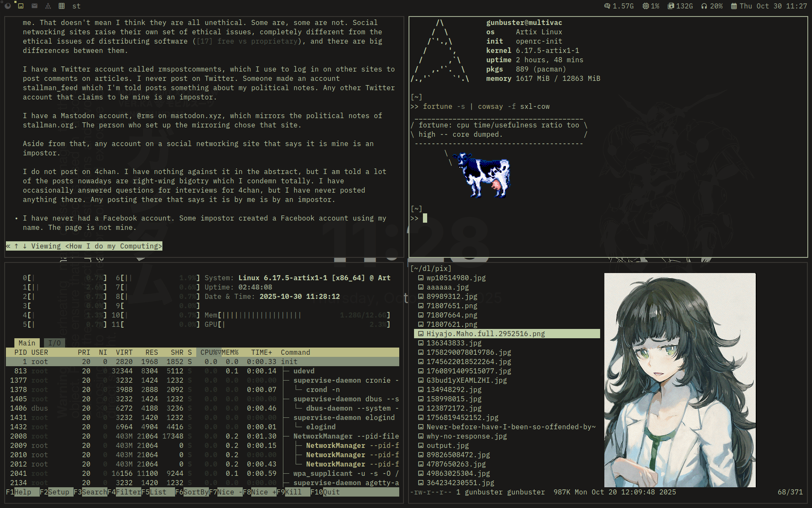Image resolution: width=812 pixels, height=508 pixels.
Task: Click the grid layout symbol icon
Action: coord(62,6)
